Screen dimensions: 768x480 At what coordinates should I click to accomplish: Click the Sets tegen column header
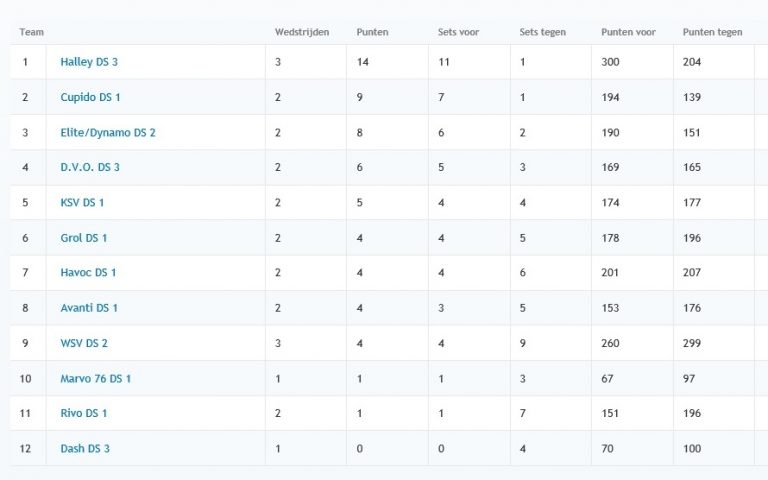pos(542,32)
